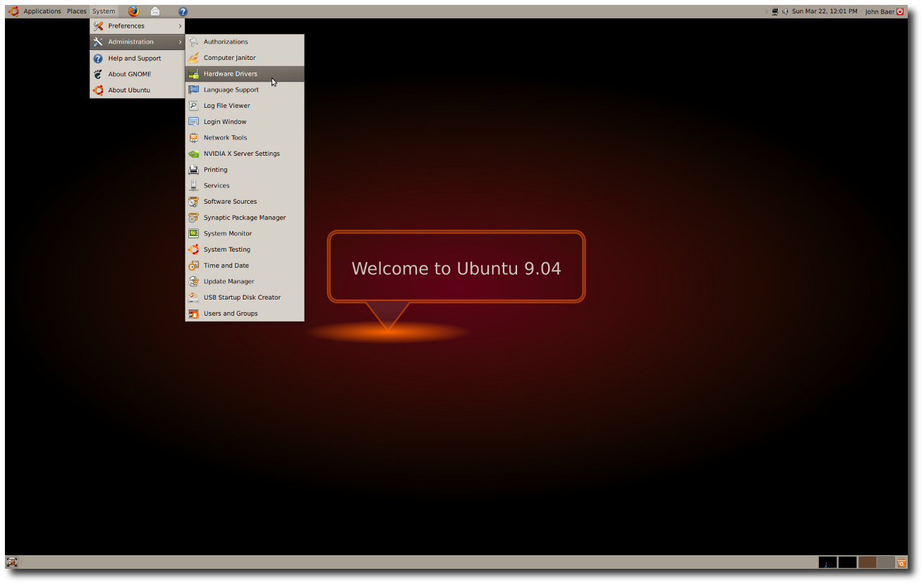
Task: Open Time and Date via clock icon
Action: click(x=193, y=266)
